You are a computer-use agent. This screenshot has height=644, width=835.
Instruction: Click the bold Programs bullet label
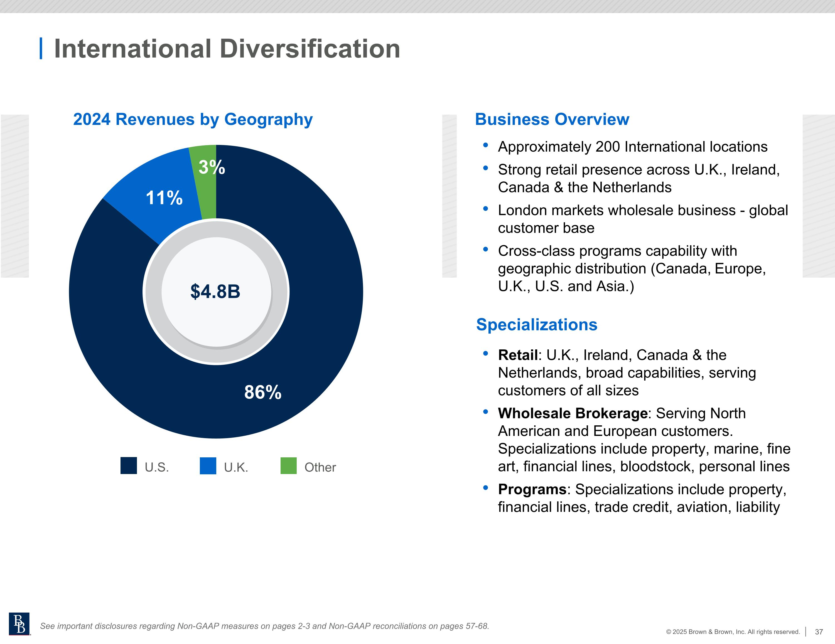[532, 489]
